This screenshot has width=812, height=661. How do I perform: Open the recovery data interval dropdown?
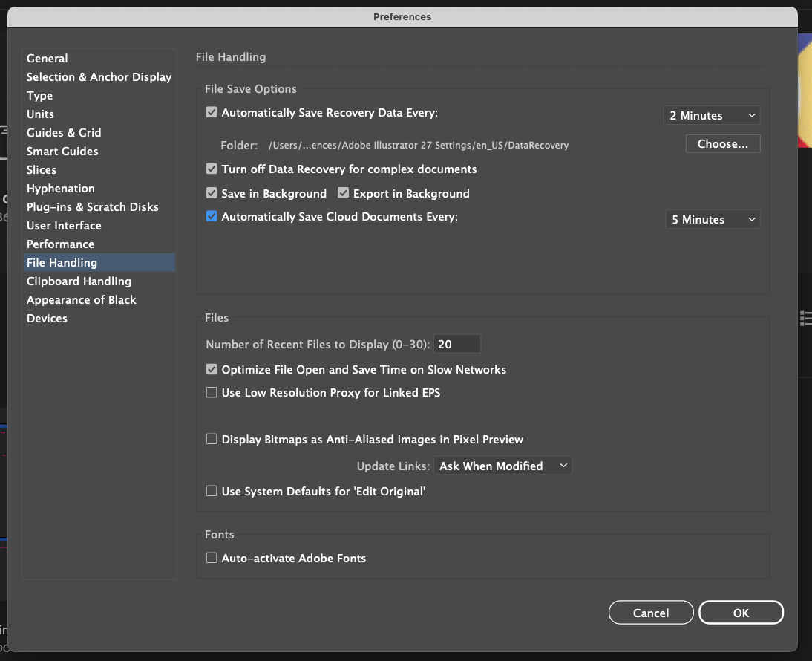[x=711, y=115]
